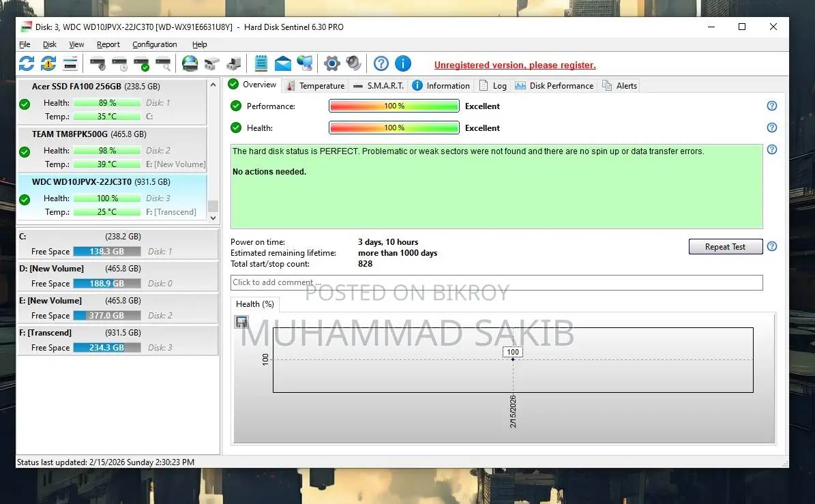Click the globe with monitor icon
Screen dimensions: 815x504
305,63
